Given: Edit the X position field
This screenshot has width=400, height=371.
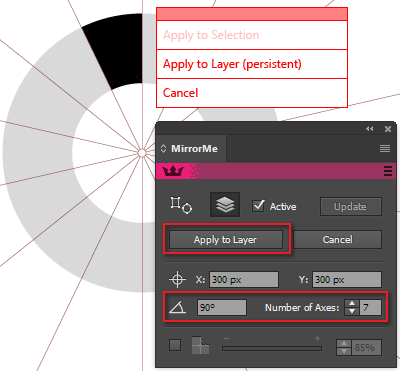Looking at the screenshot, I should (x=244, y=279).
